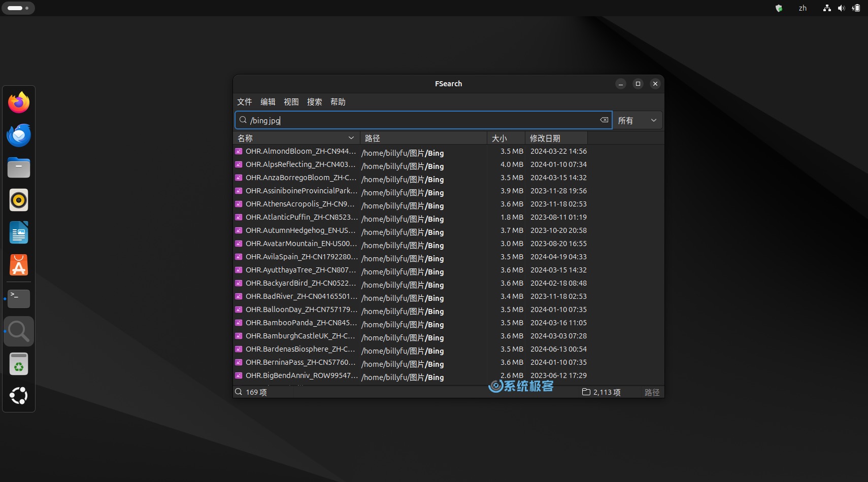Open the Terminal from the dock

tap(19, 299)
